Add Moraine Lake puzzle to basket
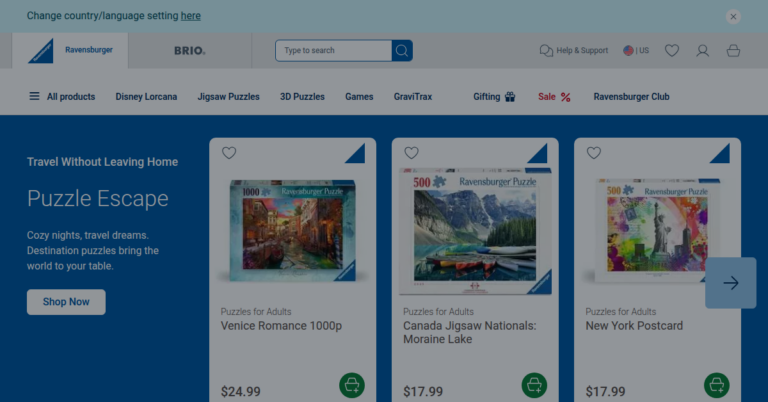This screenshot has height=402, width=768. (534, 385)
